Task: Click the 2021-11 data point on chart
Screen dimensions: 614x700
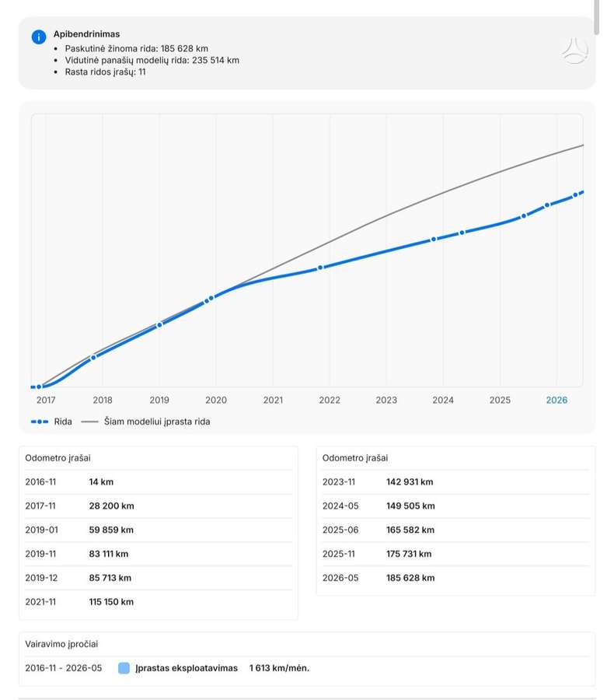Action: click(x=320, y=268)
